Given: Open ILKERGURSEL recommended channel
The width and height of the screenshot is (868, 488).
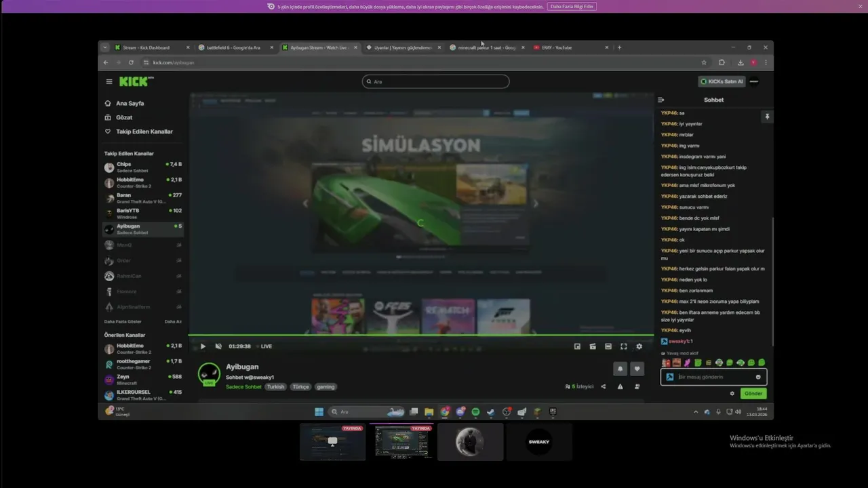Looking at the screenshot, I should click(142, 395).
